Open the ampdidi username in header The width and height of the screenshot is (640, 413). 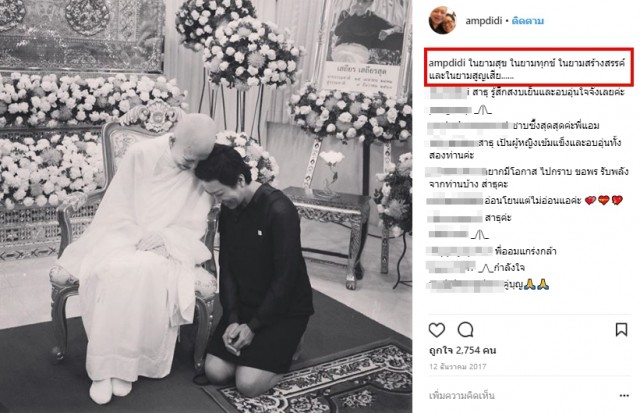pyautogui.click(x=484, y=21)
